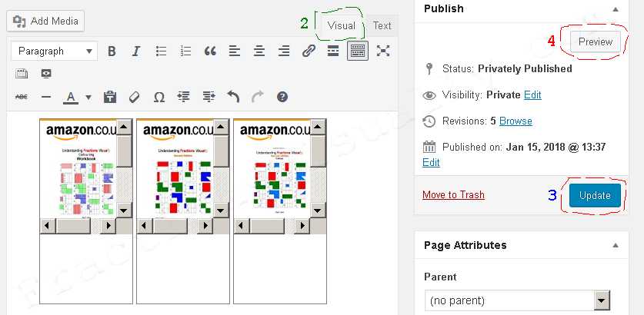Decrease the indent
Viewport: 644px width, 315px height.
coord(184,98)
